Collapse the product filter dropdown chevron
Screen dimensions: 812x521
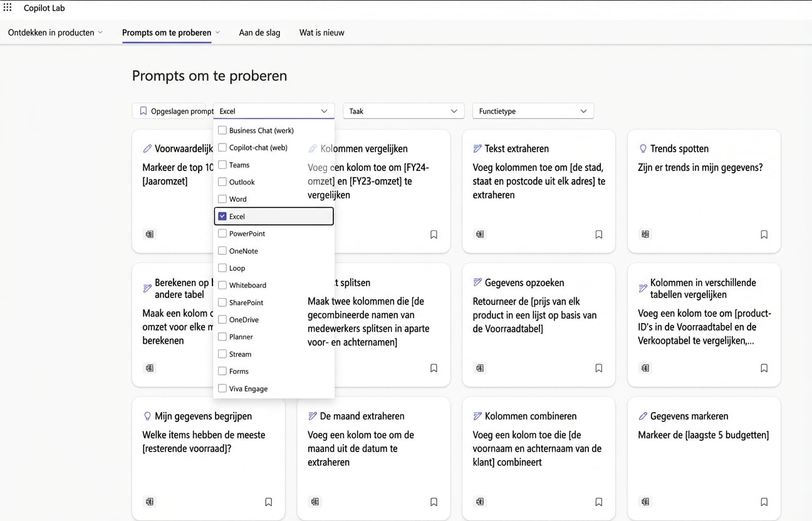[325, 110]
